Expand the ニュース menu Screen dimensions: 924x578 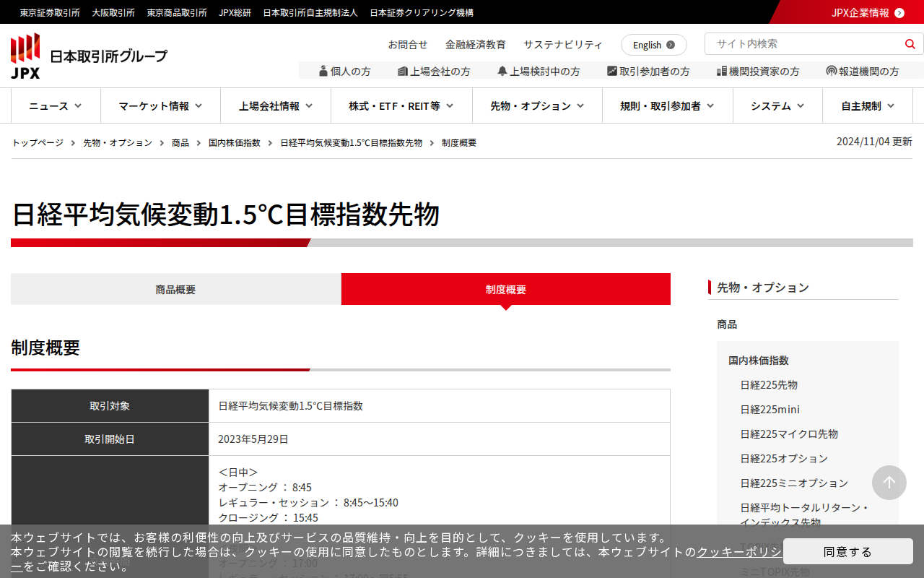[56, 106]
